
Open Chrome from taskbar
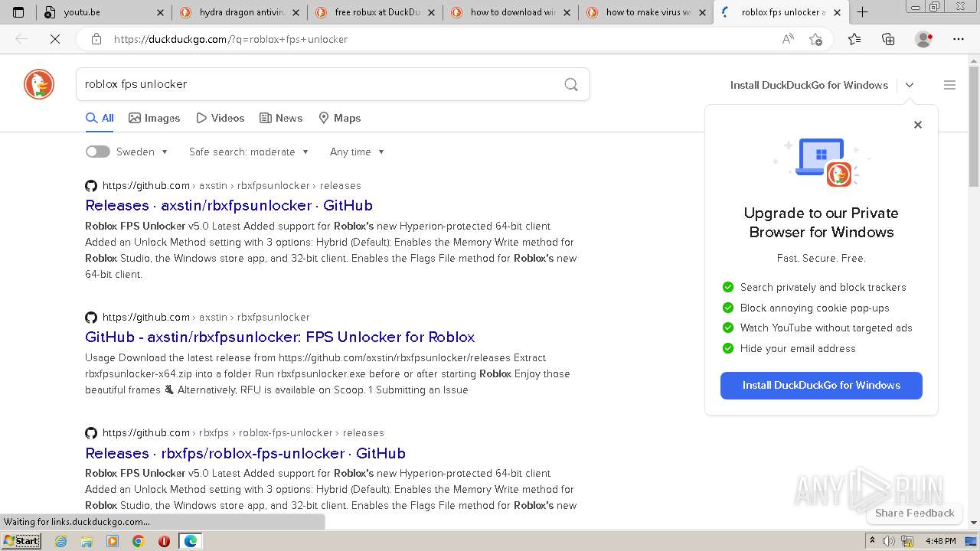pyautogui.click(x=138, y=541)
